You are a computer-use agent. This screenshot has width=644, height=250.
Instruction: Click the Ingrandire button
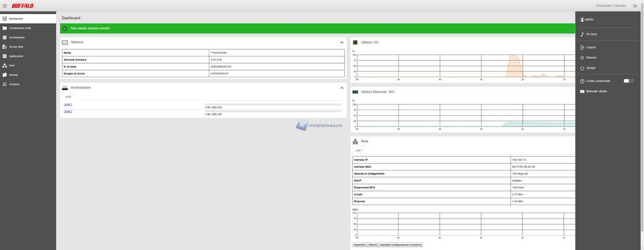point(360,245)
